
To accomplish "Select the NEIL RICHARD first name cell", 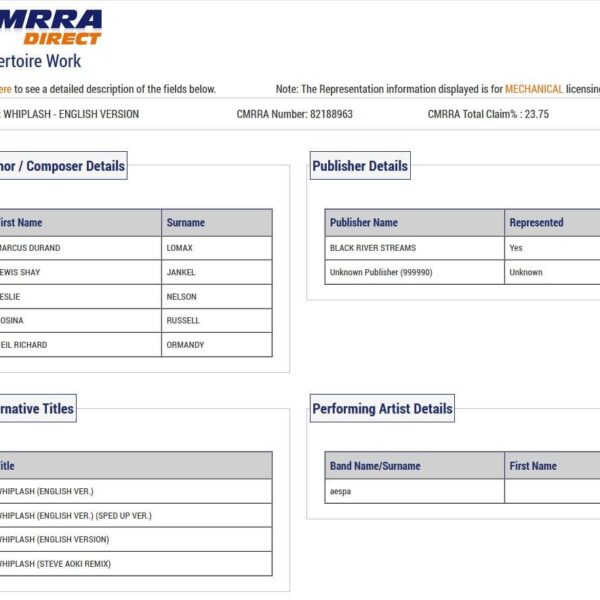I will [x=80, y=345].
